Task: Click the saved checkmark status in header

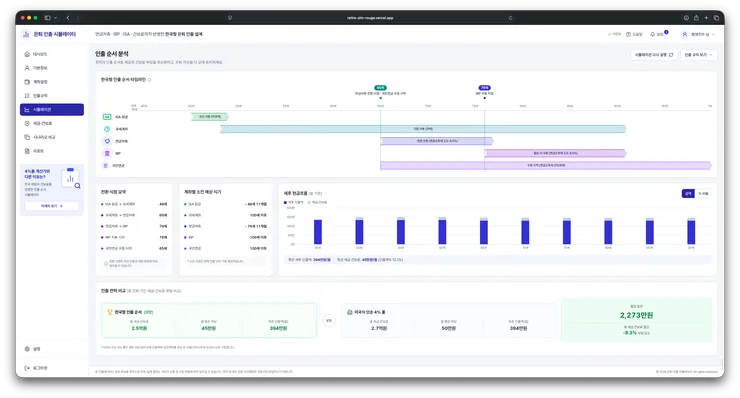Action: point(614,34)
